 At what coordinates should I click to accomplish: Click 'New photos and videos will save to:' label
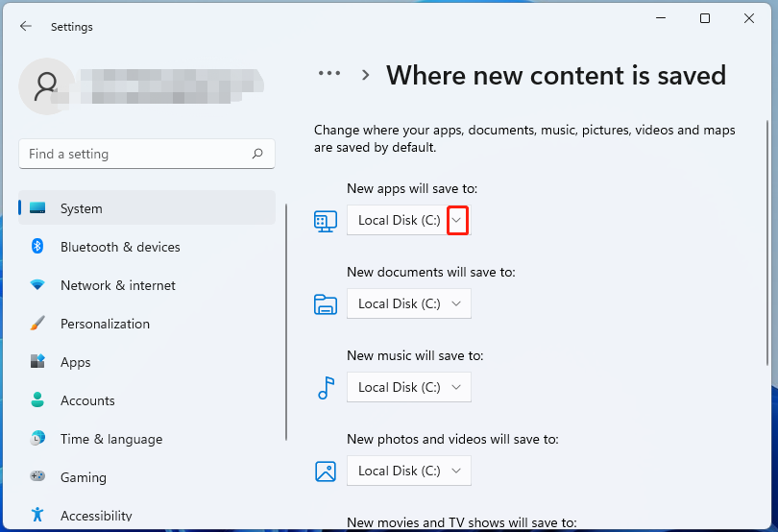click(x=452, y=439)
